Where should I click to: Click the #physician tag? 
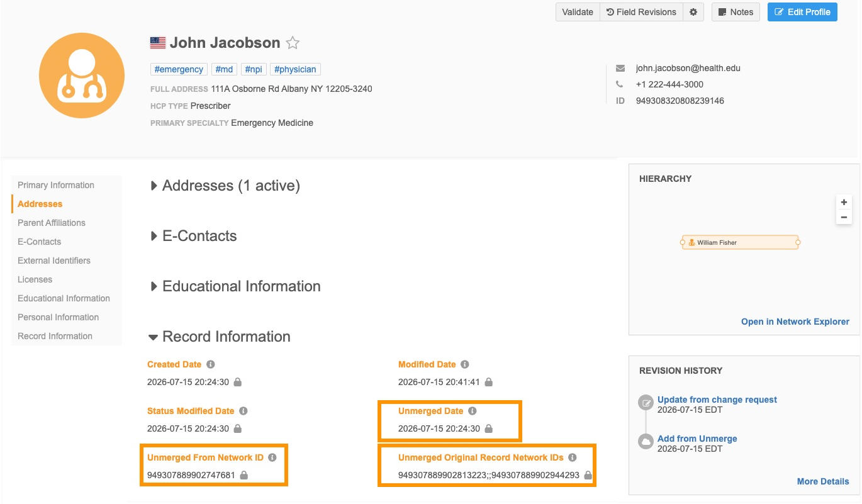coord(295,69)
